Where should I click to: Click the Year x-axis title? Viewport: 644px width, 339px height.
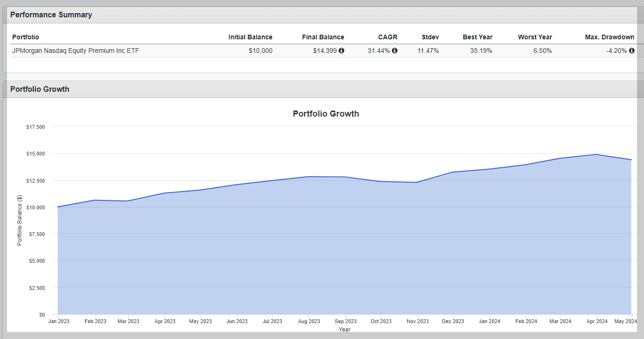tap(345, 330)
